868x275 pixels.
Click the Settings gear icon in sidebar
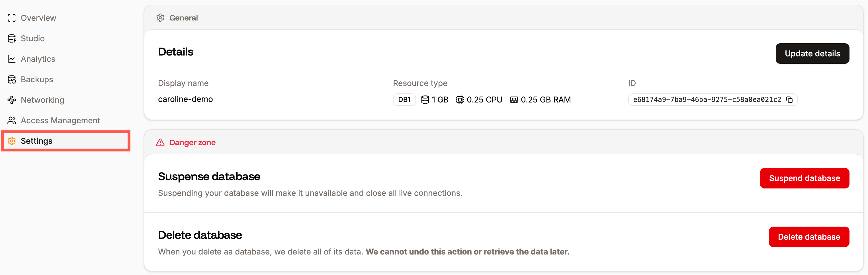11,141
